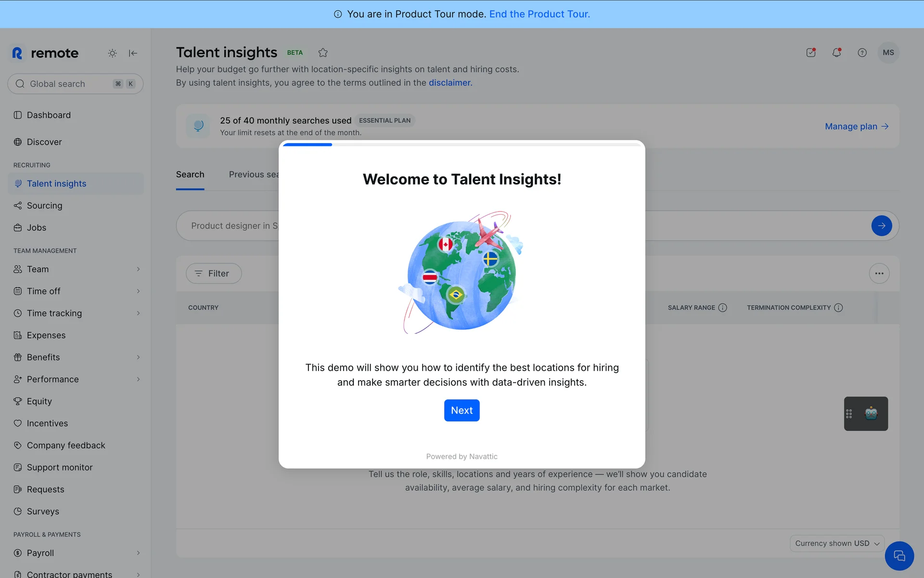
Task: Click the MS user avatar
Action: pos(888,53)
